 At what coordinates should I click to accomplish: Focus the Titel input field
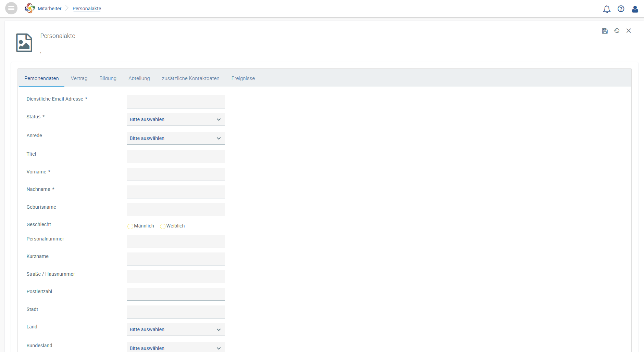click(x=176, y=157)
